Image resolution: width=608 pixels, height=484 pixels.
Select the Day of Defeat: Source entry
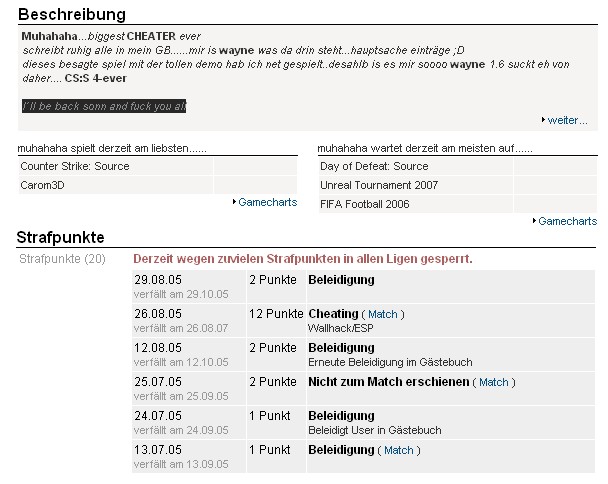[374, 166]
